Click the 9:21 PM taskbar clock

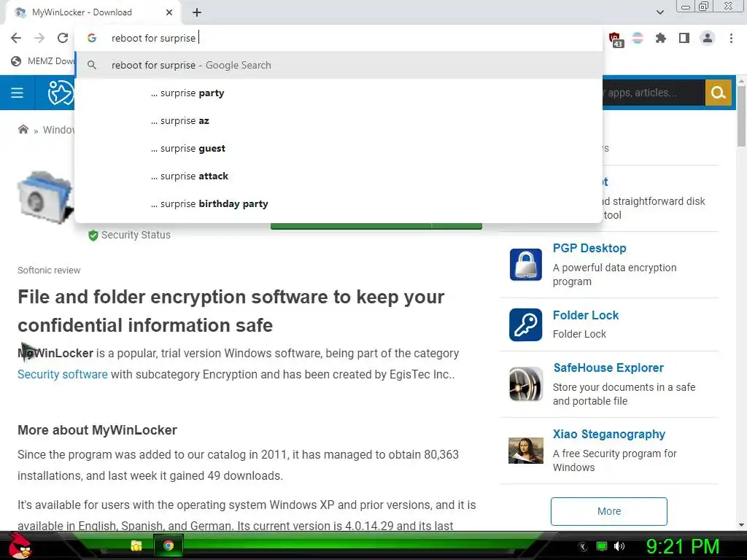point(682,546)
